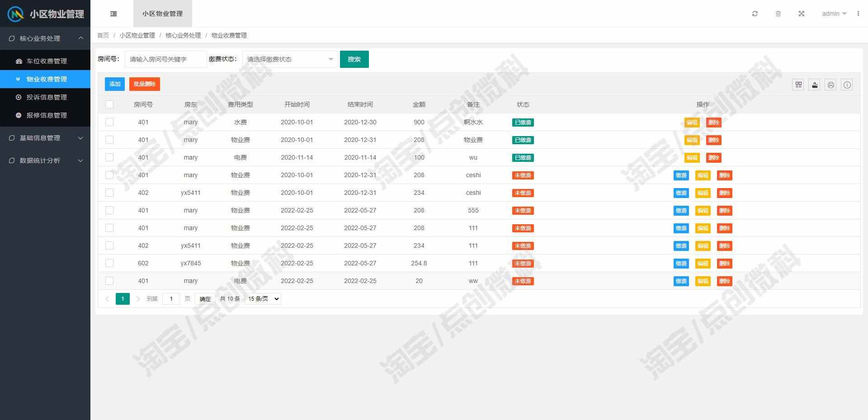Screen dimensions: 868x420
Task: Check the row for 602 yx7845
Action: tap(109, 263)
